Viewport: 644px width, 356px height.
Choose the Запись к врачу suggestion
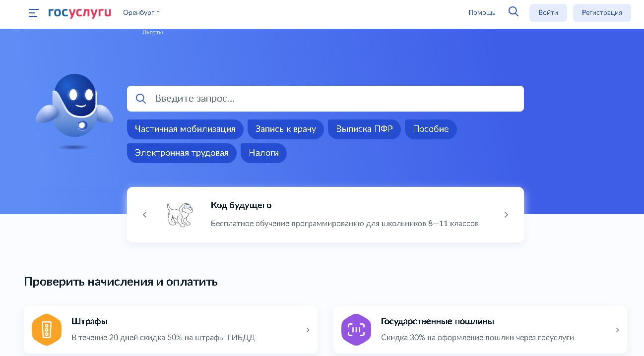tap(285, 129)
